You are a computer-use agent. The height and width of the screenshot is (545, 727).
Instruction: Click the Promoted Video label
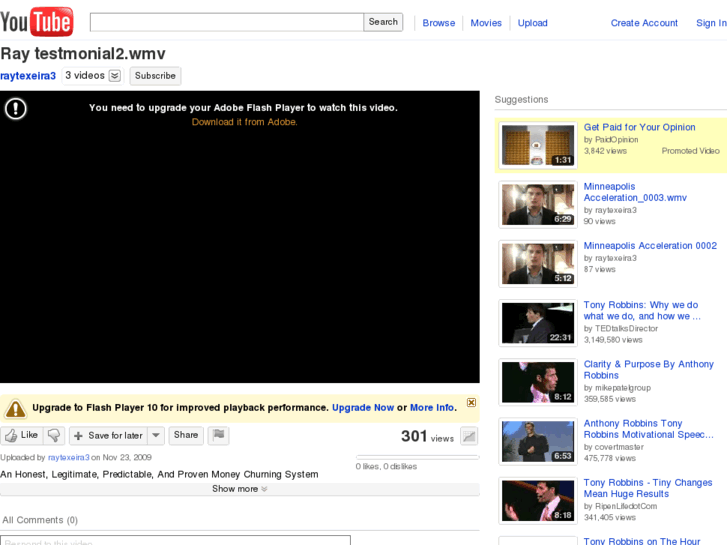690,151
